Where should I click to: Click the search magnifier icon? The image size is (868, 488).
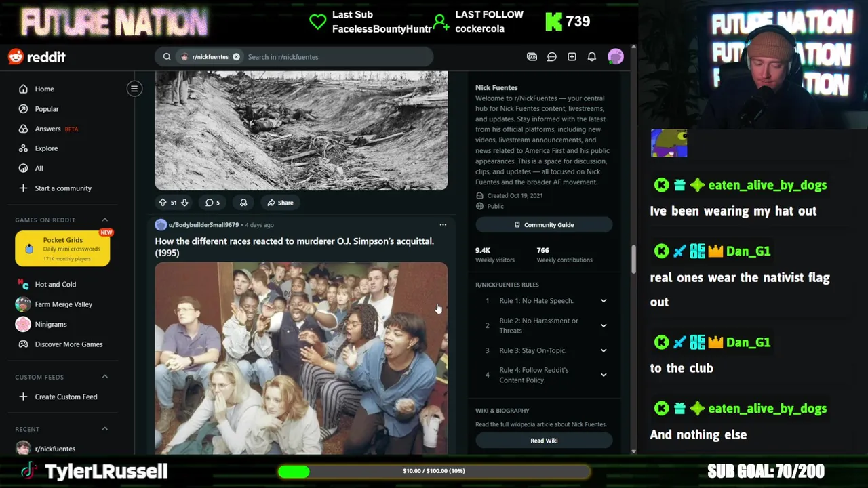(167, 57)
